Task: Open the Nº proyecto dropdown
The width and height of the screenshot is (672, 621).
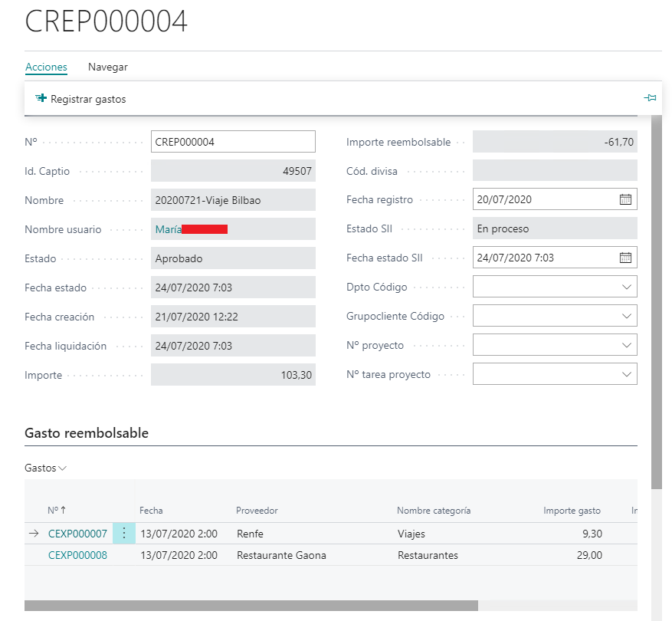Action: 626,345
